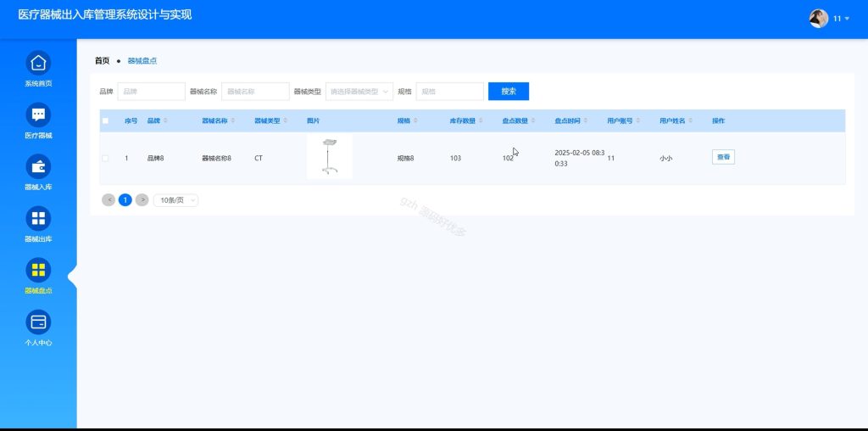Check the checkbox for row 1
The width and height of the screenshot is (868, 431).
tap(105, 159)
